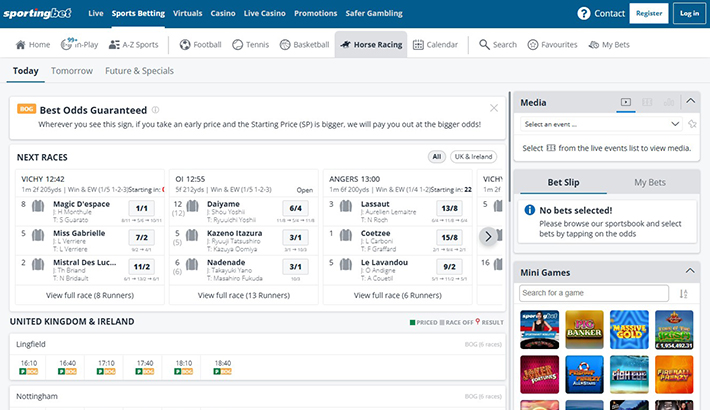Open Favourites
The image size is (710, 410).
point(552,44)
